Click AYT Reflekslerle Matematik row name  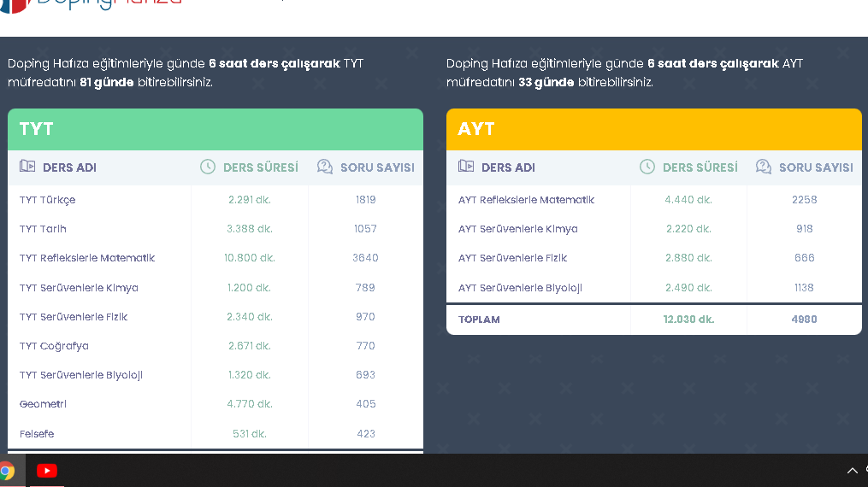tap(526, 200)
